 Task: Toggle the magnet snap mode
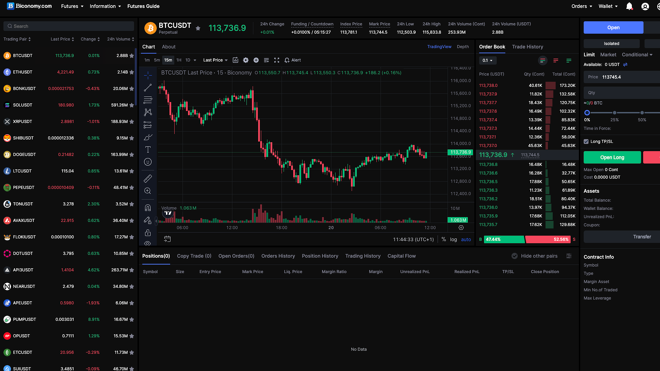[x=148, y=208]
